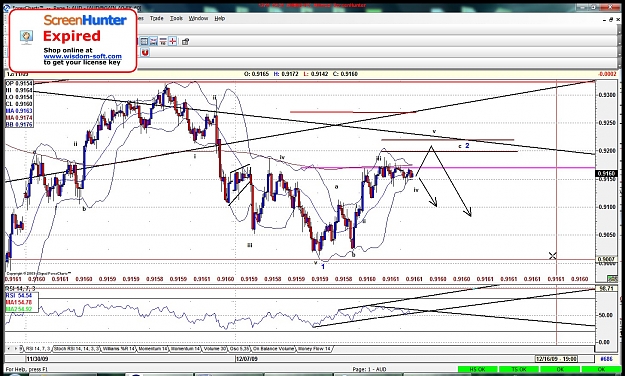Open the Trade menu
Viewport: 625px width, 376px height.
tap(156, 18)
